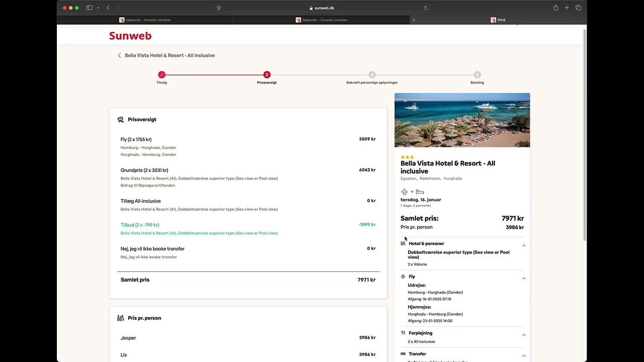
Task: Close the Søgeside tab with the x button
Action: (x=414, y=20)
